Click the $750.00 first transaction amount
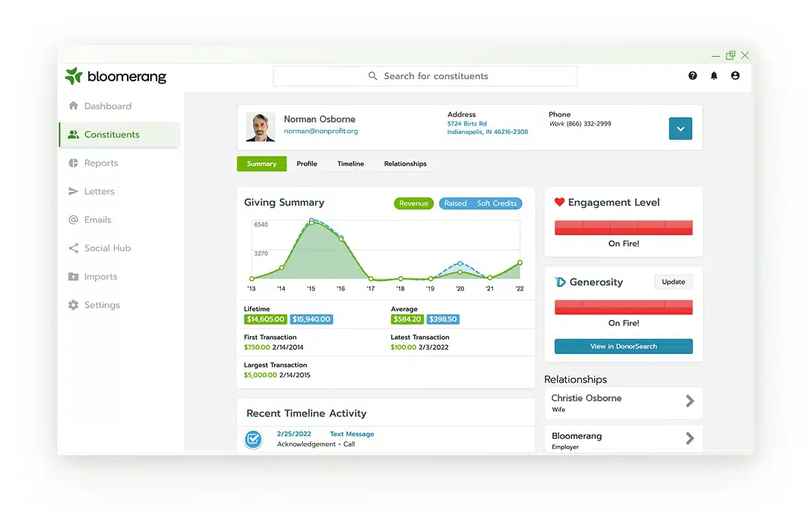The image size is (812, 525). 257,347
